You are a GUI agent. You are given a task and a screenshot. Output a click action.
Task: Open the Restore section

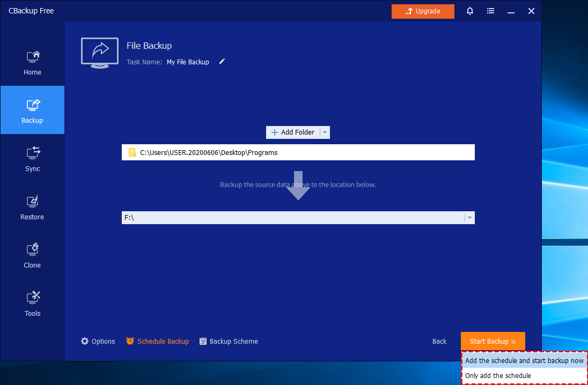click(x=32, y=207)
